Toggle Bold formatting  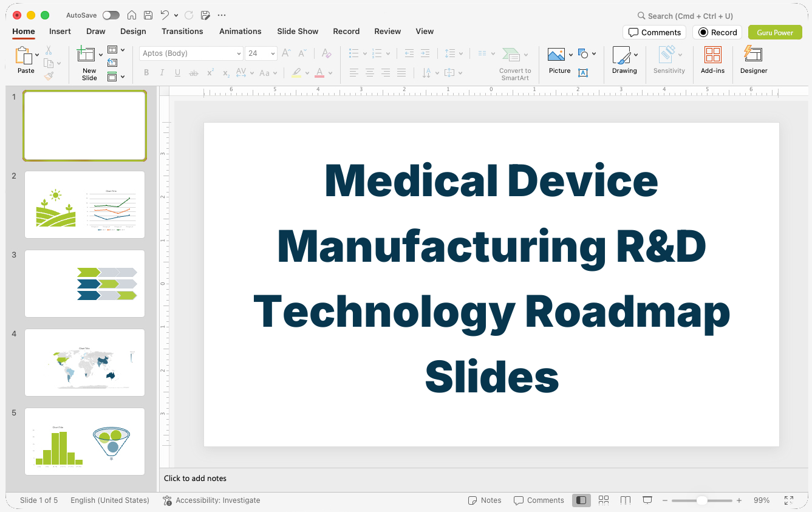coord(146,73)
